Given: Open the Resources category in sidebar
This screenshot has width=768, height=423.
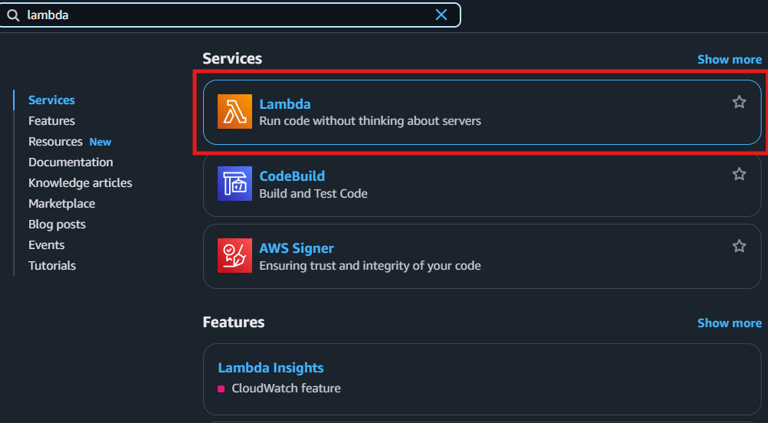Looking at the screenshot, I should click(56, 142).
